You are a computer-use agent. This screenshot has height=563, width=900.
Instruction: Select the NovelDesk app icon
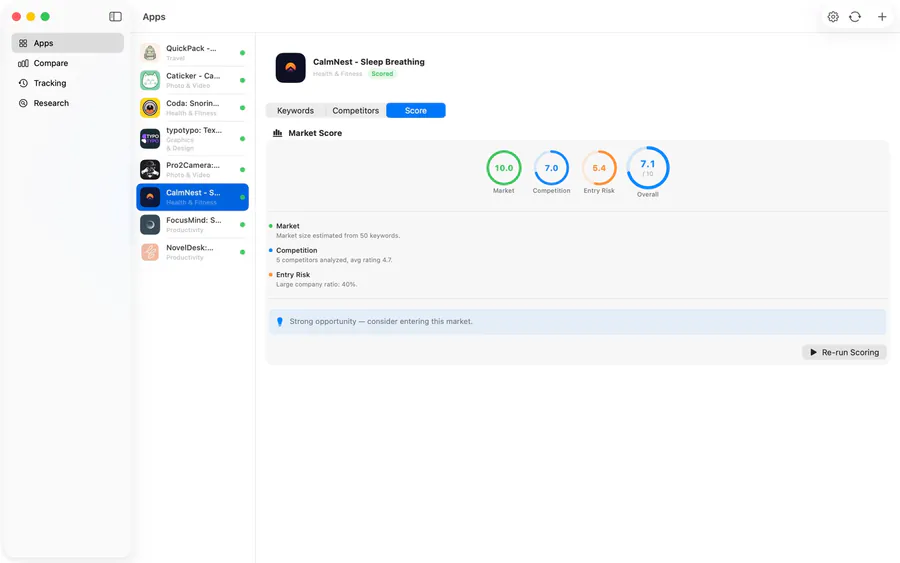point(150,253)
